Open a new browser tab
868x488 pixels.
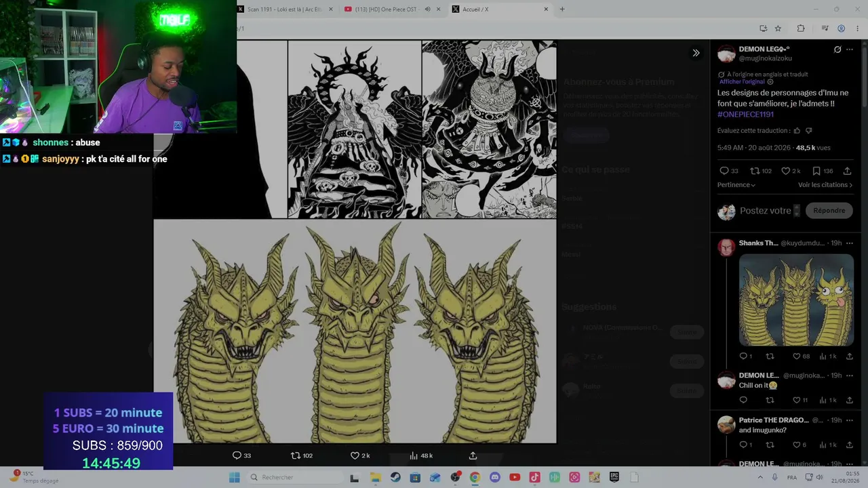tap(561, 9)
